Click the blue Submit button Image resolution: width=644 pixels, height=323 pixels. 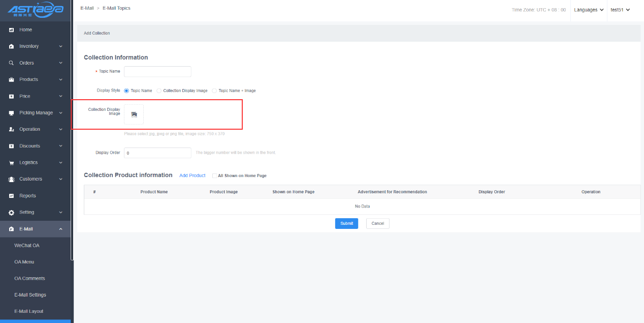[x=346, y=223]
